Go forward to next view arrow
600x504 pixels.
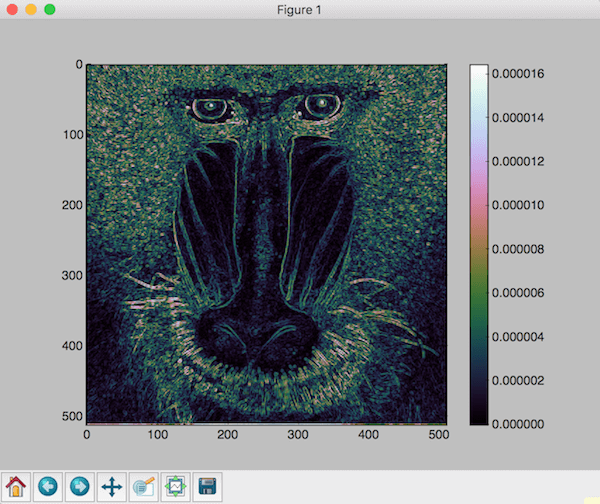click(80, 487)
